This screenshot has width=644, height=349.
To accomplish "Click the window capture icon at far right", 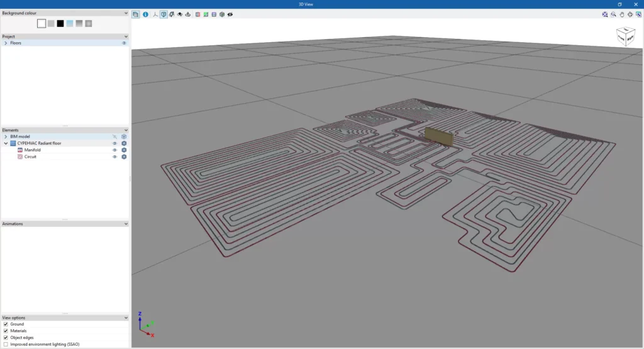I will [x=638, y=14].
